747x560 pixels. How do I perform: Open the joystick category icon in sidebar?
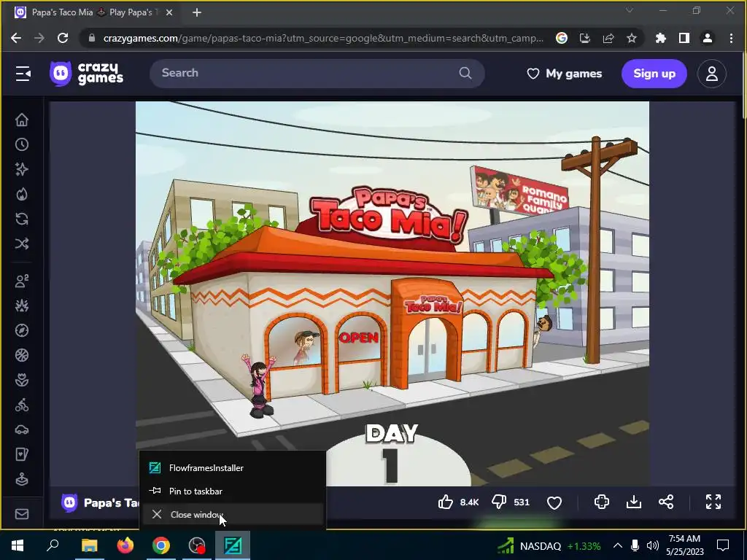[x=22, y=480]
